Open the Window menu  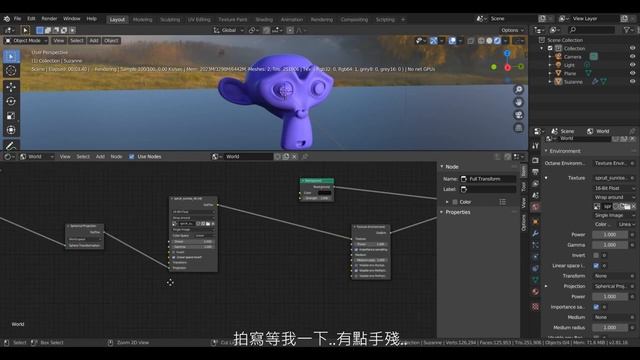click(72, 19)
